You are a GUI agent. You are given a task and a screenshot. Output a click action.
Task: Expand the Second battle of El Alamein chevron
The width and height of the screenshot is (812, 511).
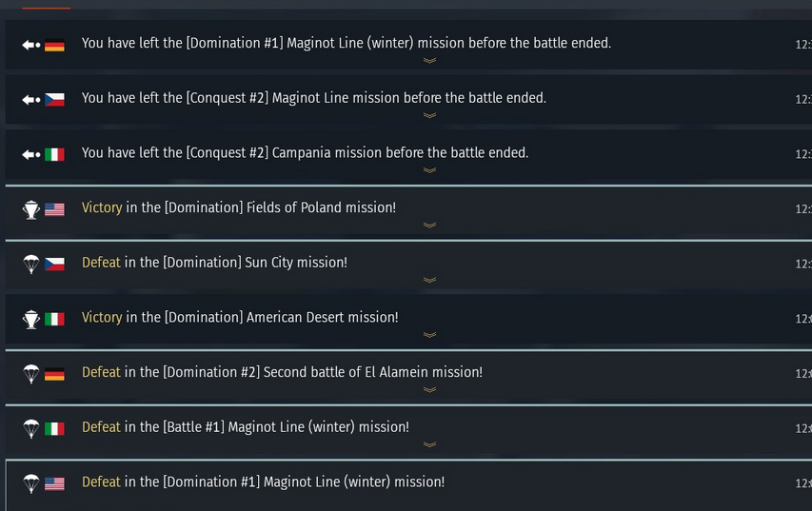(x=429, y=389)
